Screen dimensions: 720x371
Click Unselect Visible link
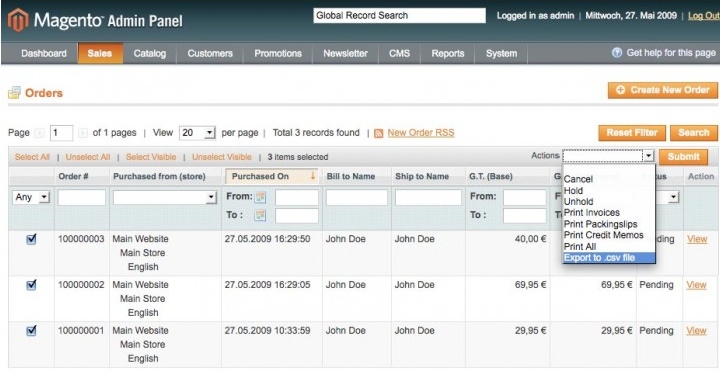(x=222, y=157)
